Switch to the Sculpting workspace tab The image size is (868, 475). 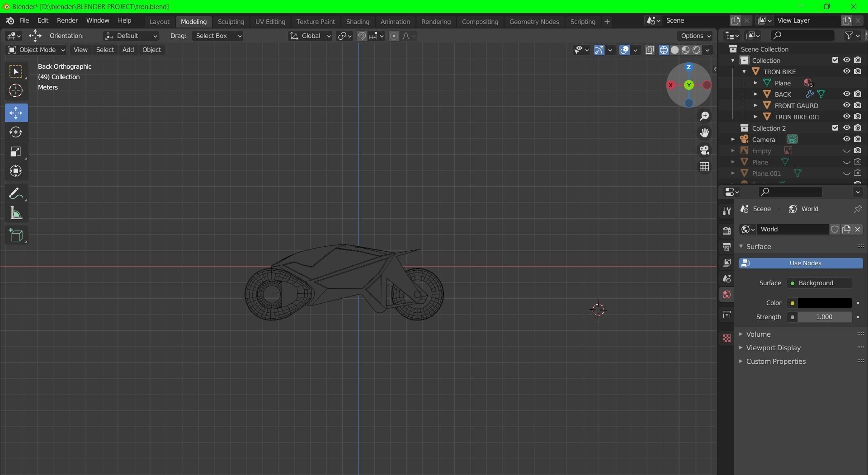click(231, 22)
